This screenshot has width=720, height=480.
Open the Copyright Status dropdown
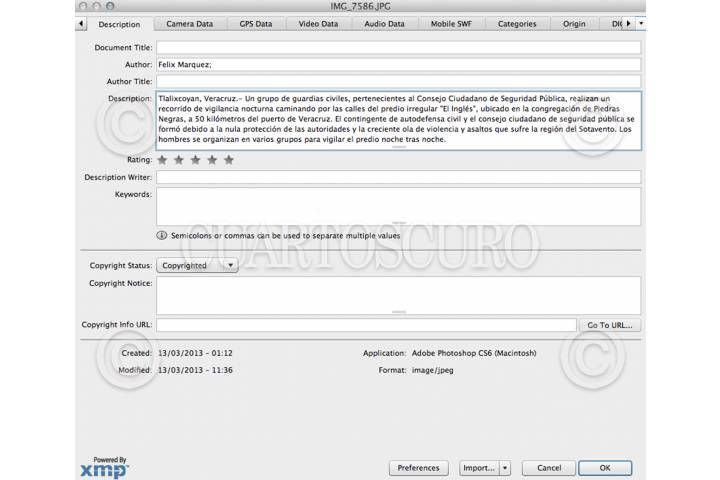pyautogui.click(x=198, y=265)
